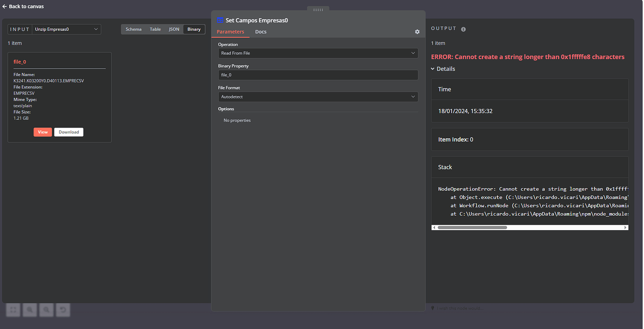
Task: Open the Unzip Empresas0 input node dropdown
Action: tap(67, 29)
